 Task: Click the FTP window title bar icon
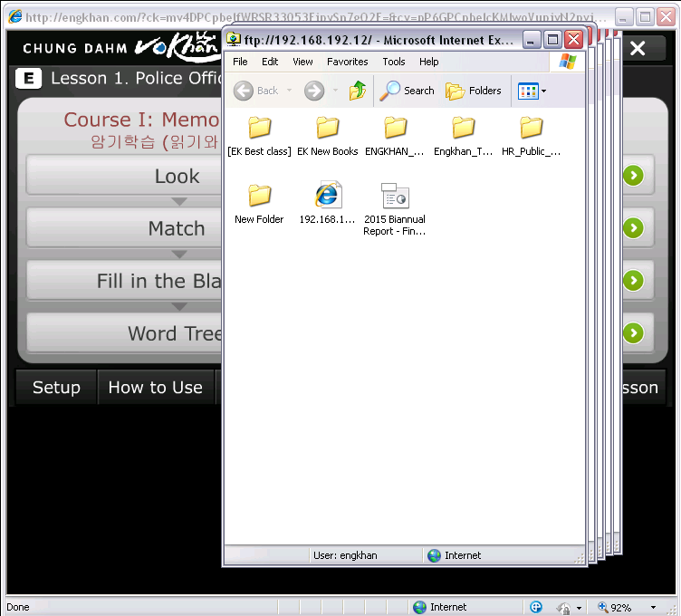tap(234, 40)
